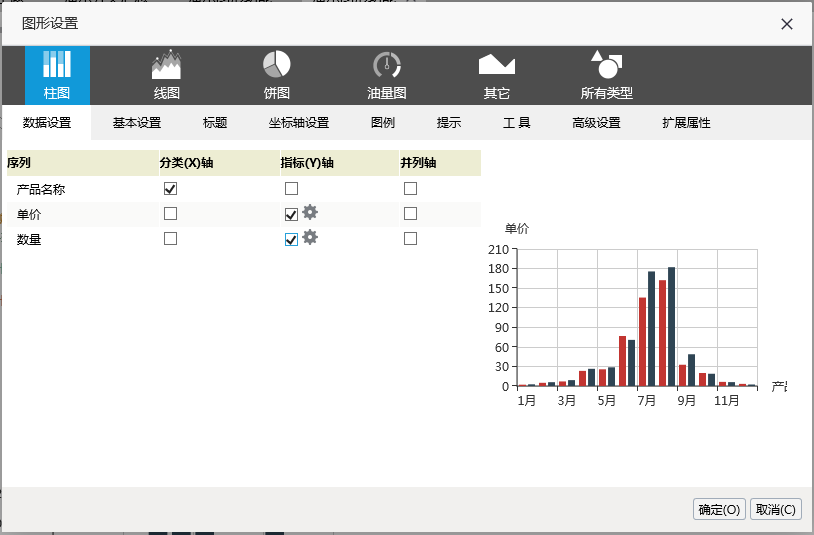Close the 图形设置 dialog
This screenshot has width=814, height=535.
(786, 24)
